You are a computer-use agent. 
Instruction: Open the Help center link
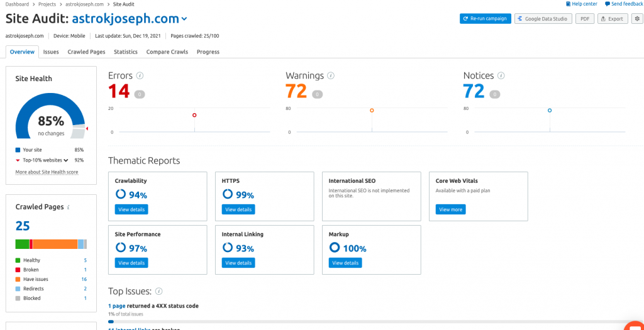(x=584, y=4)
